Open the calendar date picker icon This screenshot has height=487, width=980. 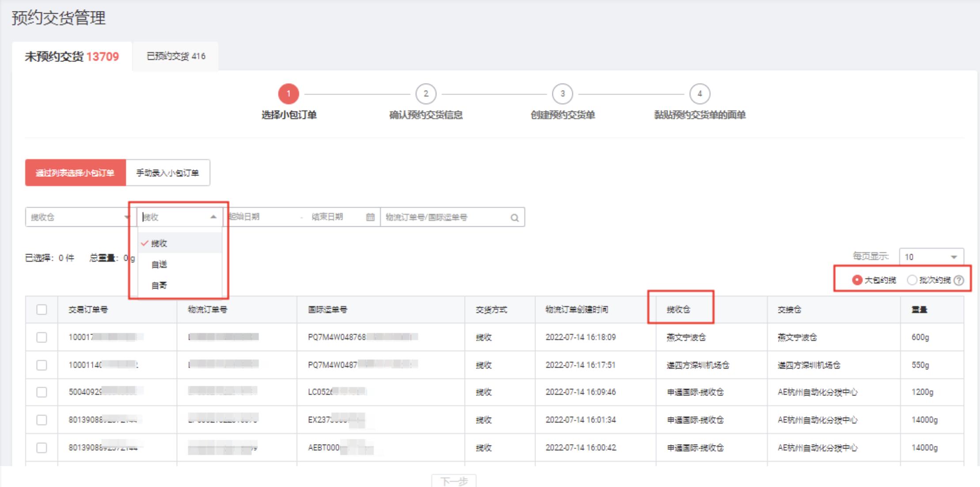[370, 217]
